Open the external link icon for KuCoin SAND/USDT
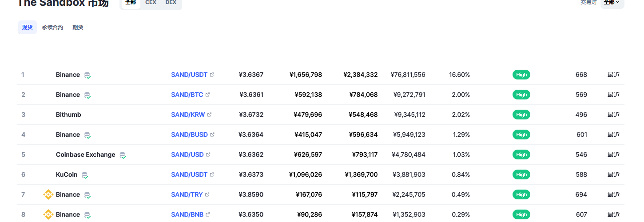The image size is (644, 222). click(212, 174)
